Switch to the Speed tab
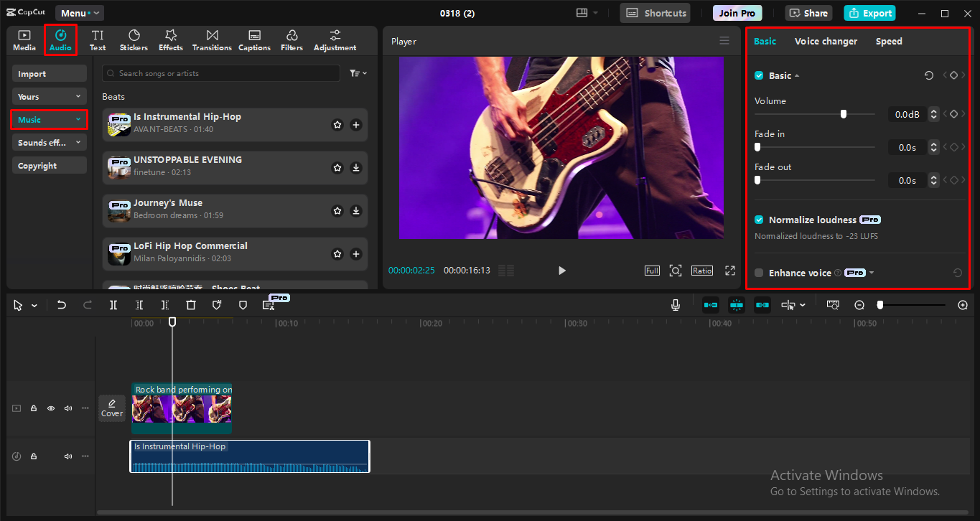 pos(889,41)
